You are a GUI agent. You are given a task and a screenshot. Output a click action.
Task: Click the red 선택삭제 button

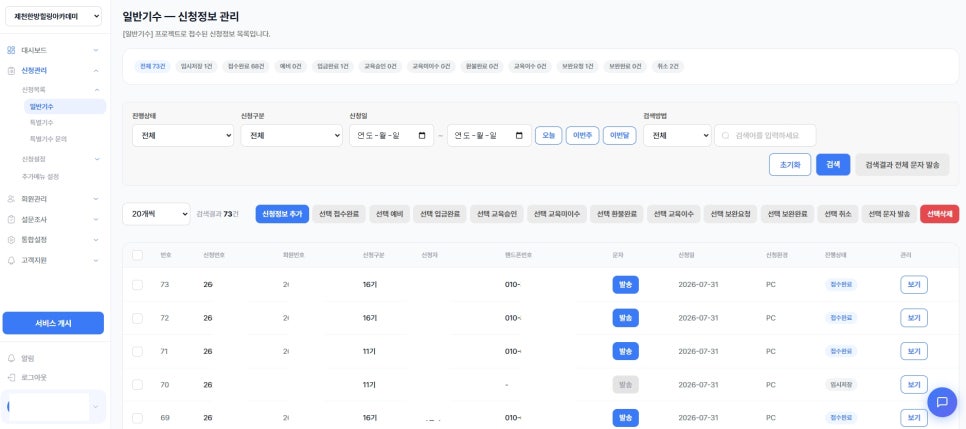pos(940,214)
